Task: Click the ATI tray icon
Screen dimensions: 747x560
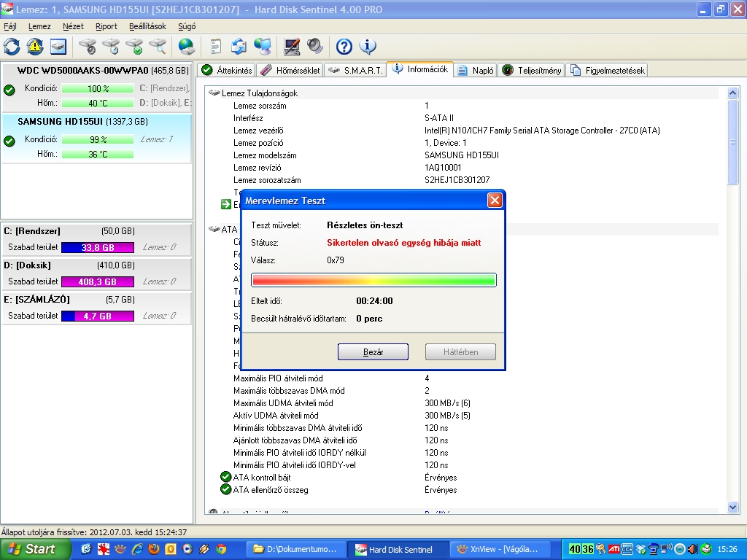Action: point(614,549)
